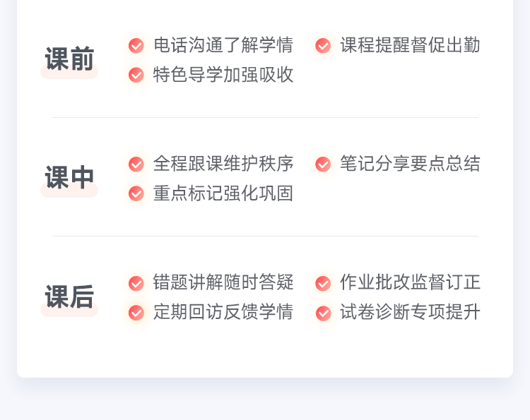Select the 课前 section heading
Image resolution: width=530 pixels, height=420 pixels.
click(69, 59)
